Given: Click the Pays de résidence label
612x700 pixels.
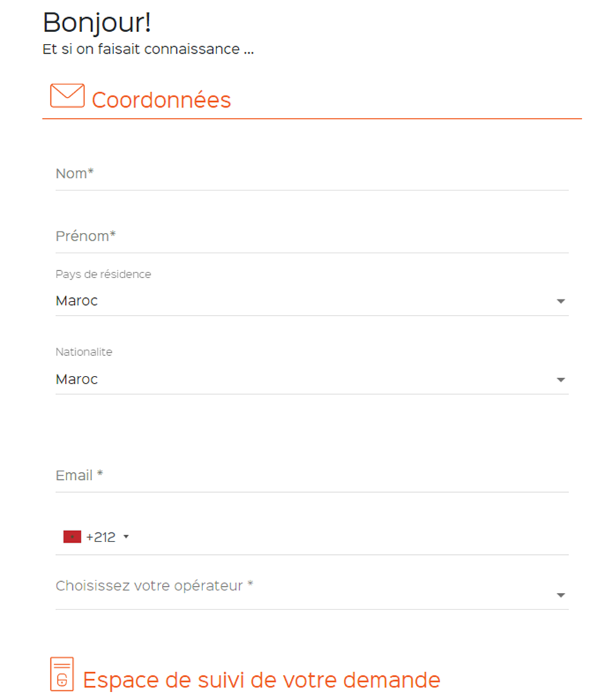Looking at the screenshot, I should [x=103, y=274].
